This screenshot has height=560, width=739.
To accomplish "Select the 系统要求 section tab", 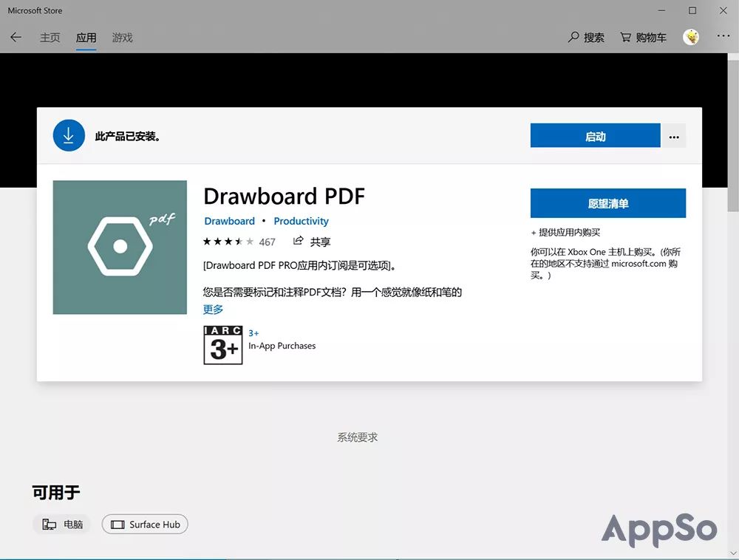I will coord(357,437).
